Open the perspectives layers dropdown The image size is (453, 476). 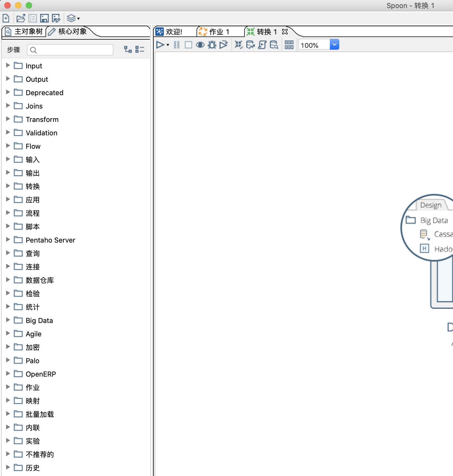73,18
